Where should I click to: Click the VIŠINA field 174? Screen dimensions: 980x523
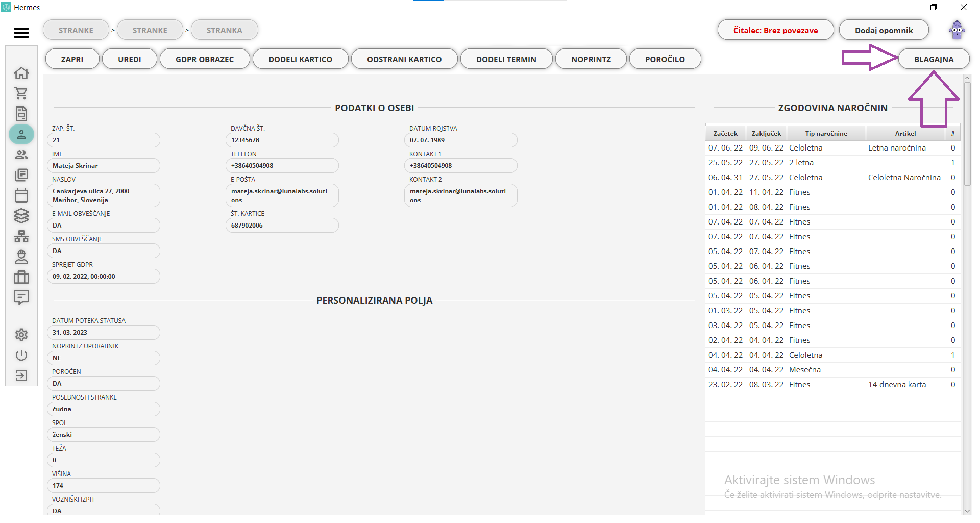pos(104,486)
